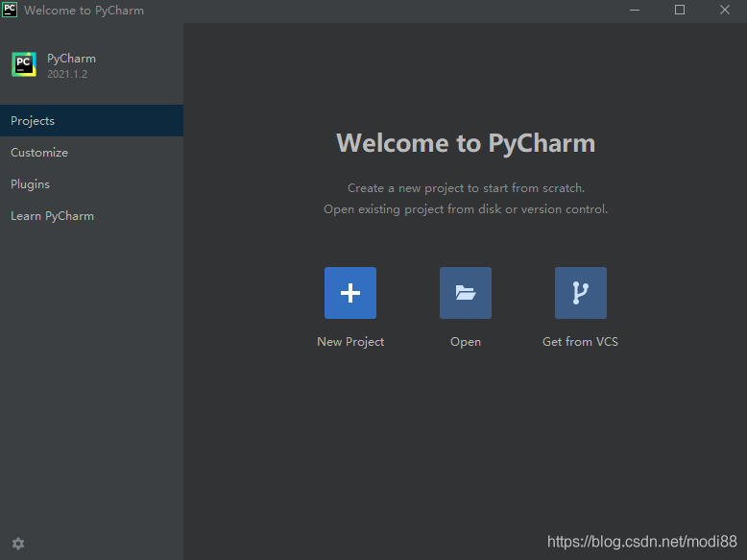The image size is (747, 560).
Task: Open the Learn PyCharm tab
Action: coord(52,216)
